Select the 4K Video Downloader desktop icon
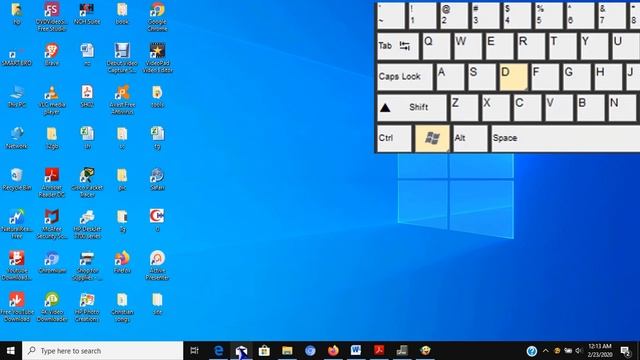Image resolution: width=640 pixels, height=360 pixels. [x=52, y=307]
